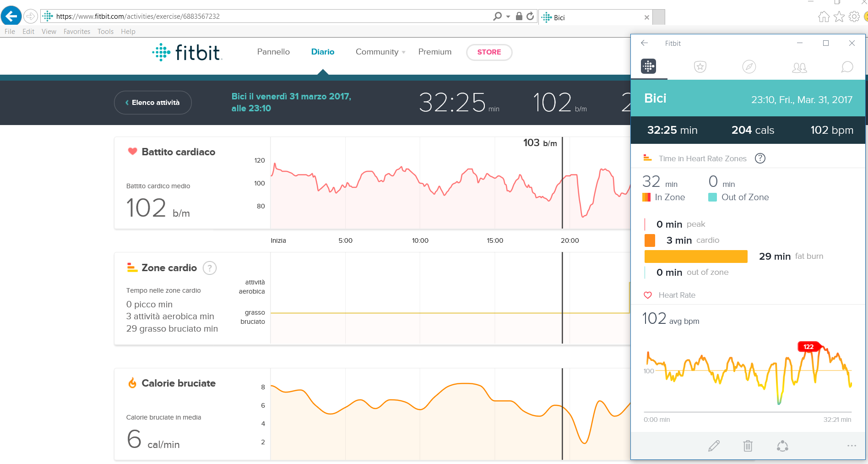
Task: Expand the browser search dropdown arrow
Action: pos(508,16)
